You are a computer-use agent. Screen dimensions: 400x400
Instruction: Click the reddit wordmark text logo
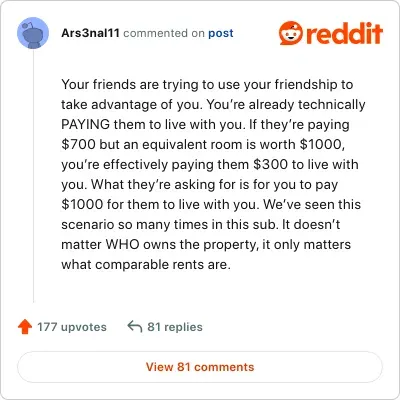point(343,33)
